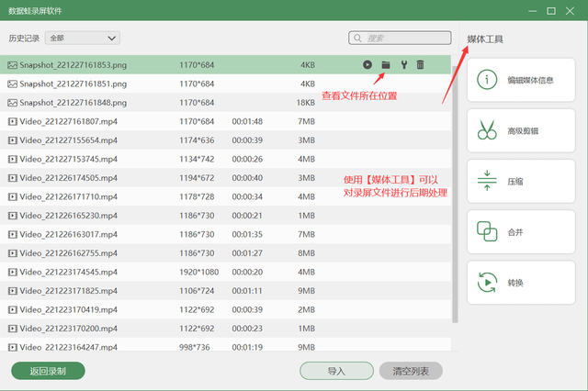Click image icon of Snapshot_221227161848.png

coord(12,103)
